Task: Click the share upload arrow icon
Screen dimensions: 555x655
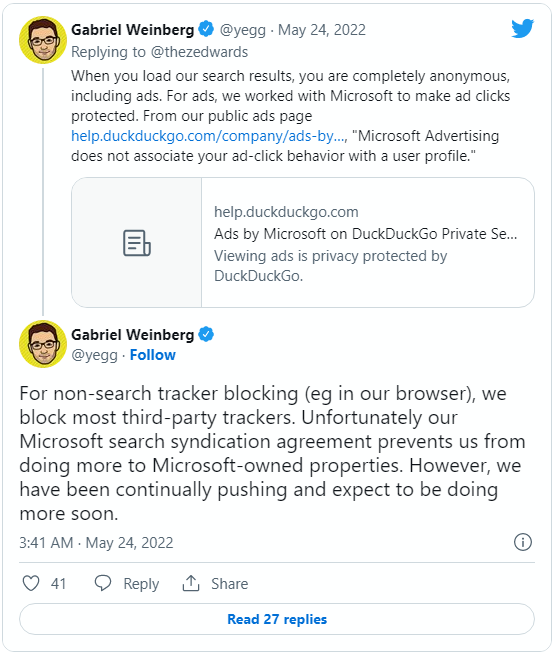Action: point(191,583)
